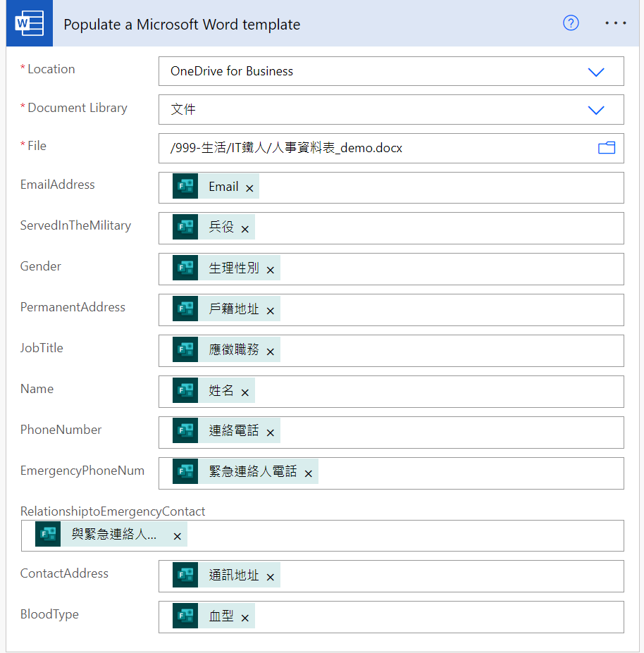The height and width of the screenshot is (653, 644).
Task: Select the 緊急連絡人電話 token label
Action: pos(253,471)
